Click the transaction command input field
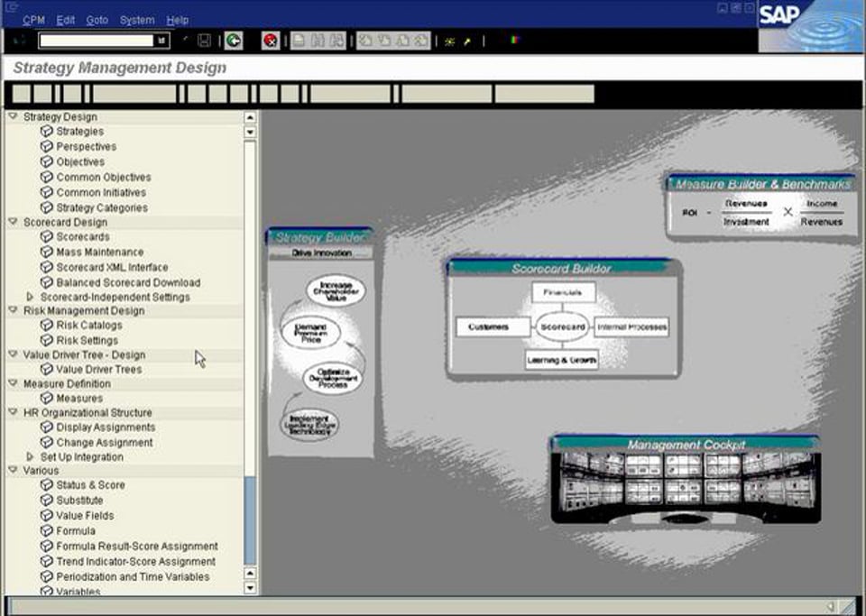This screenshot has height=616, width=866. pos(97,41)
